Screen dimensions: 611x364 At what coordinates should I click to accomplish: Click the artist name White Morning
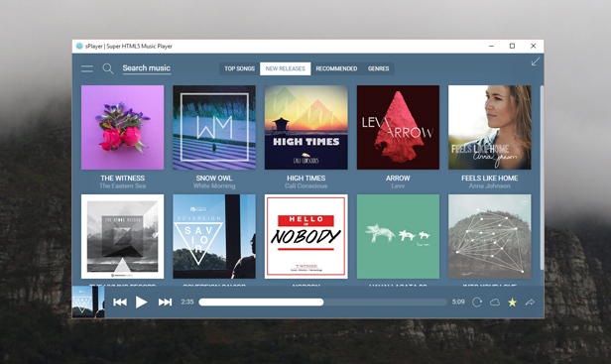tap(214, 185)
